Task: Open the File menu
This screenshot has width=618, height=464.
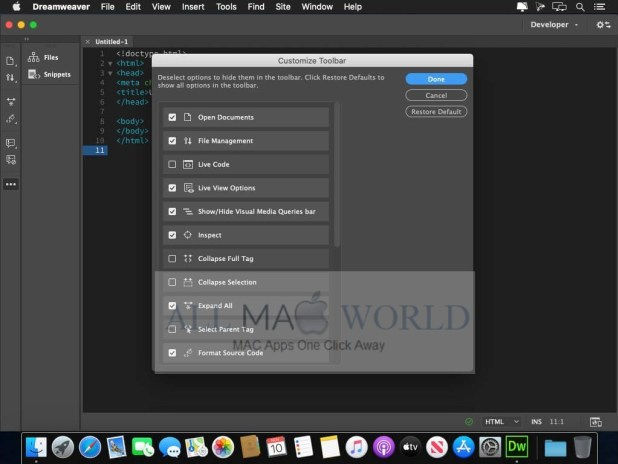Action: click(107, 7)
